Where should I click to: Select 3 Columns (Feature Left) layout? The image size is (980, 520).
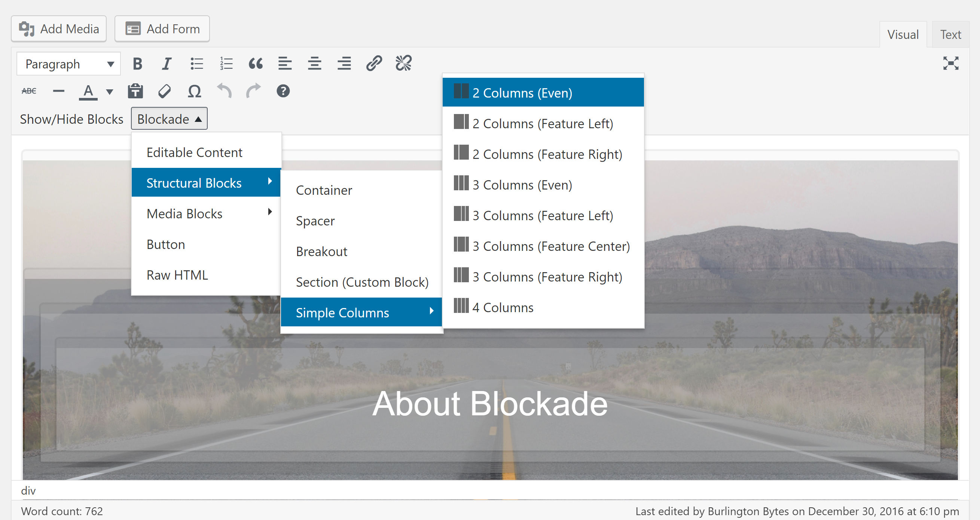[543, 215]
